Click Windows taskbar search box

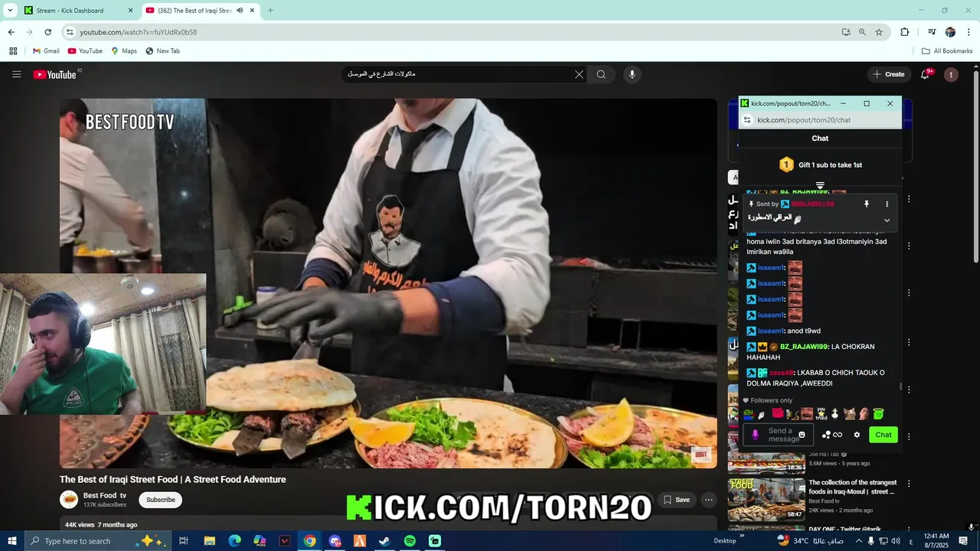(x=97, y=541)
